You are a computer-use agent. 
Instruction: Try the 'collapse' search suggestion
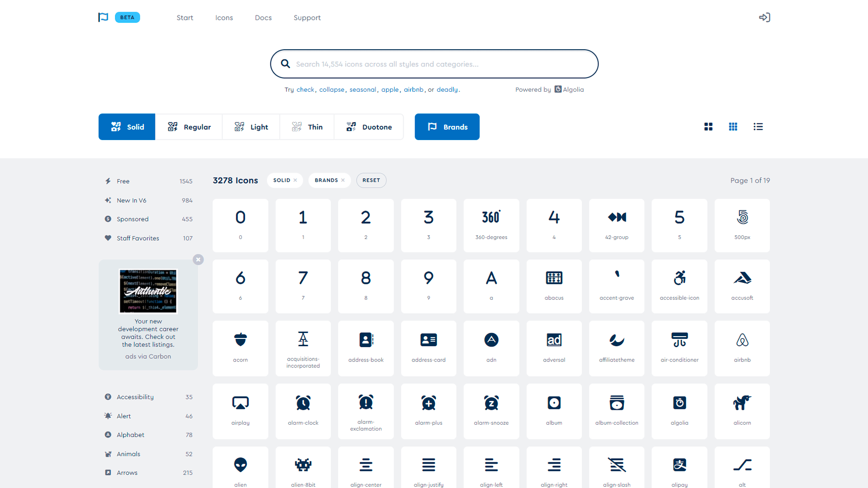point(332,89)
